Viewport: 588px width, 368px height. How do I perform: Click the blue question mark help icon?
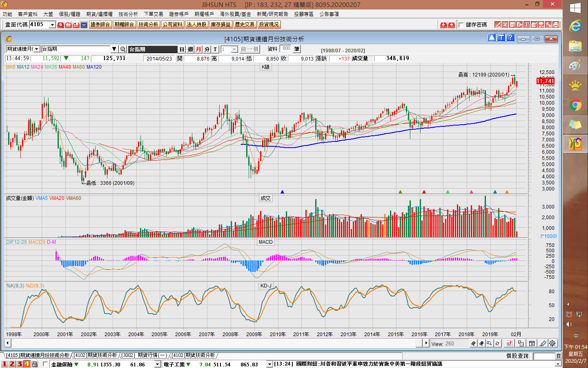pos(510,38)
